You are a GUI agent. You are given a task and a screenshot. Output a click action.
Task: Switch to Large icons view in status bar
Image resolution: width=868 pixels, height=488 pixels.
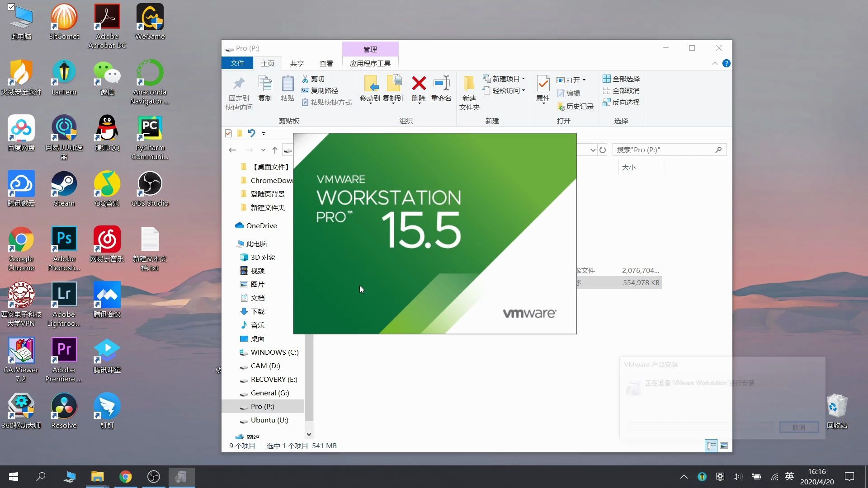(x=724, y=446)
